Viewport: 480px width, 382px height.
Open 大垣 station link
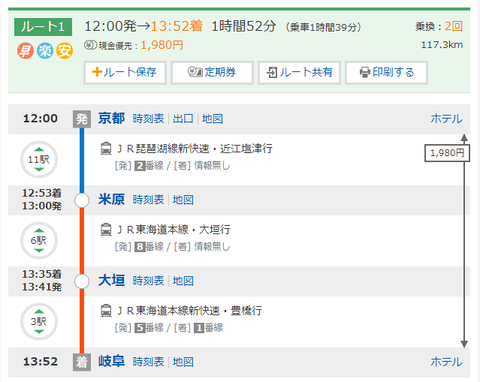pyautogui.click(x=111, y=280)
